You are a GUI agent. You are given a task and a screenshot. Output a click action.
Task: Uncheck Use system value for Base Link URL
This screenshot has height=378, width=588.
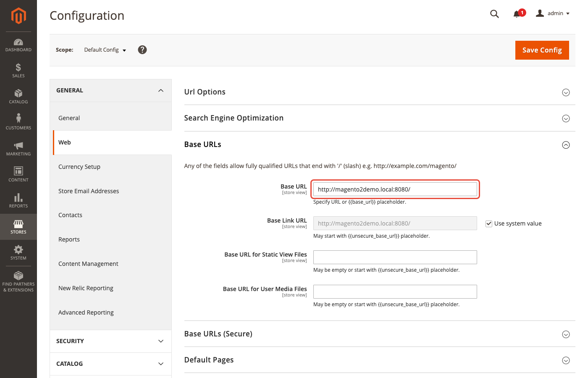click(489, 223)
